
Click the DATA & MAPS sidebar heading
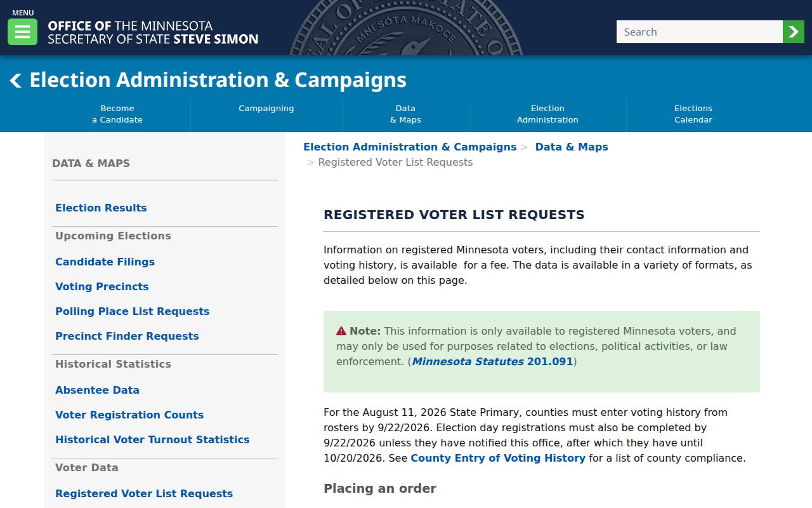91,163
